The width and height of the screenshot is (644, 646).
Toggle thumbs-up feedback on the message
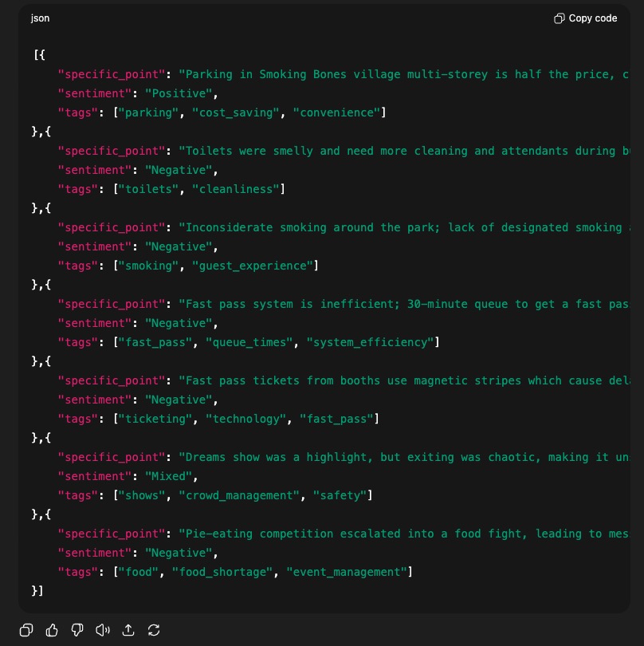[51, 630]
